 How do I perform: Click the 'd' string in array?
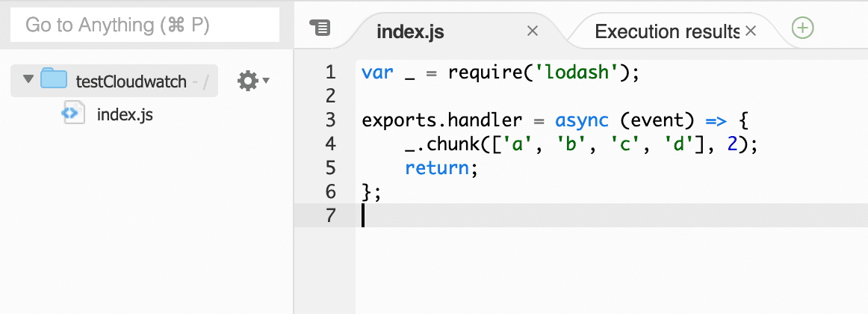coord(678,144)
